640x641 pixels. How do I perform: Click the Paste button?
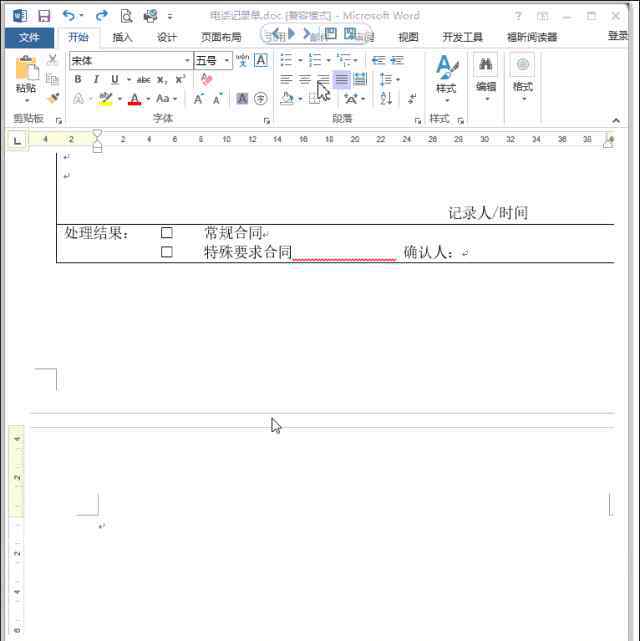[x=26, y=78]
